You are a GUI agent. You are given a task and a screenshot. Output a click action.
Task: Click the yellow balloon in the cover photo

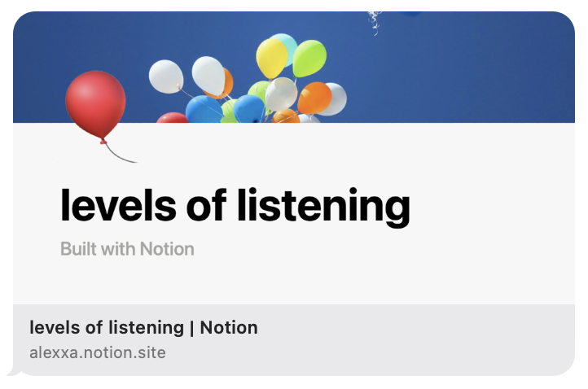pos(271,58)
